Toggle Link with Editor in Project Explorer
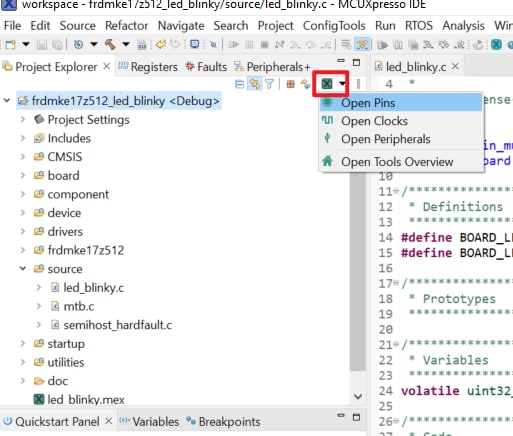Screen dimensions: 513x436 (255, 84)
